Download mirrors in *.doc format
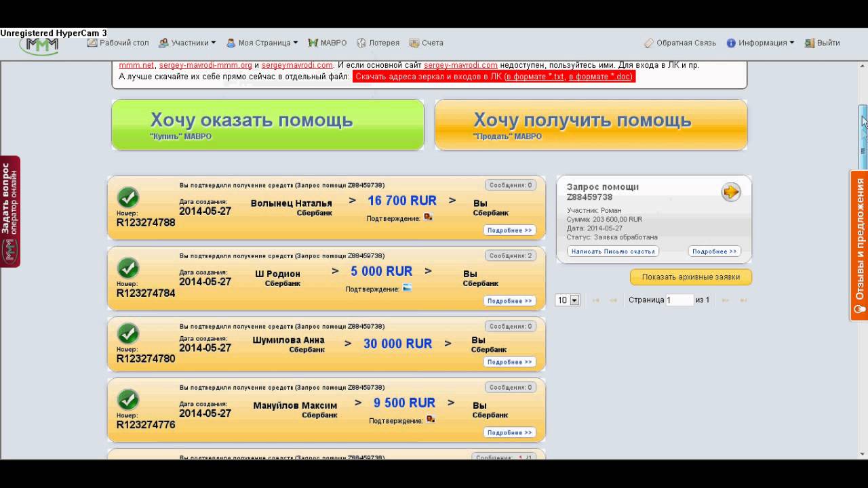Viewport: 868px width, 488px height. tap(600, 77)
